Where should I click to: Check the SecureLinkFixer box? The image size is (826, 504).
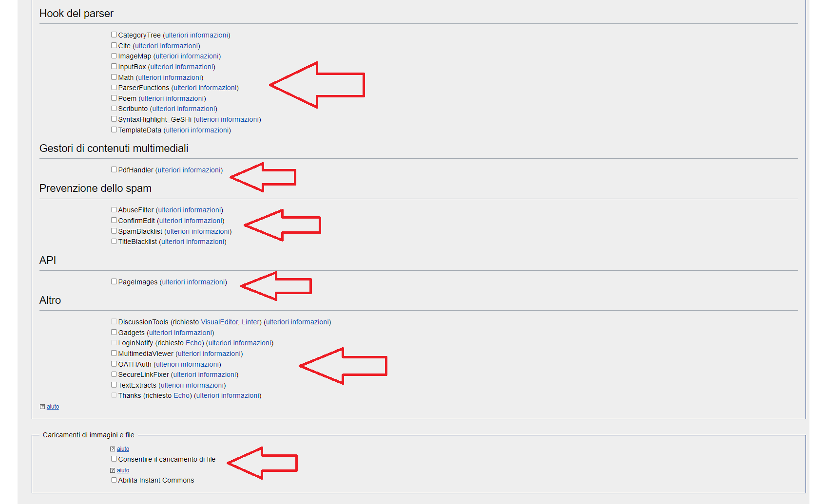114,374
